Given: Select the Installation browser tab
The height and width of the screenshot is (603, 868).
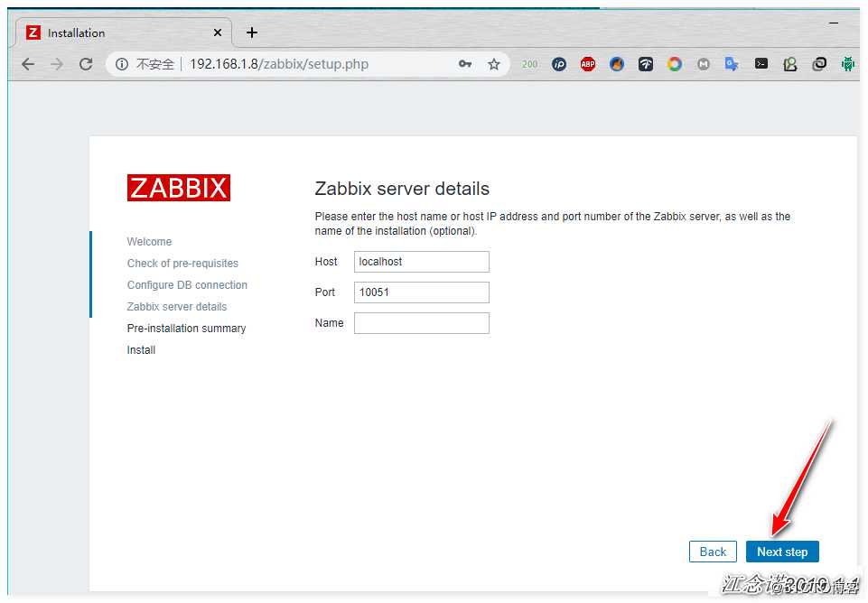Looking at the screenshot, I should click(124, 32).
